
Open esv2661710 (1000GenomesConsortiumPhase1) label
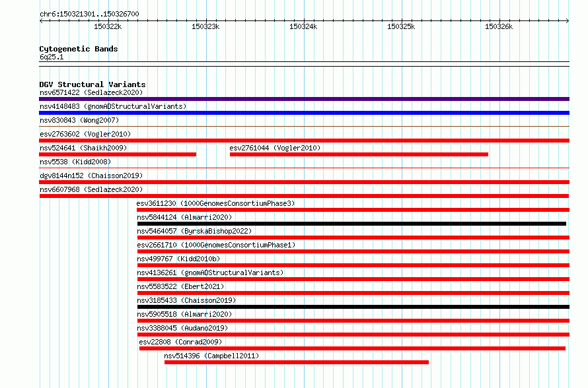pos(216,245)
